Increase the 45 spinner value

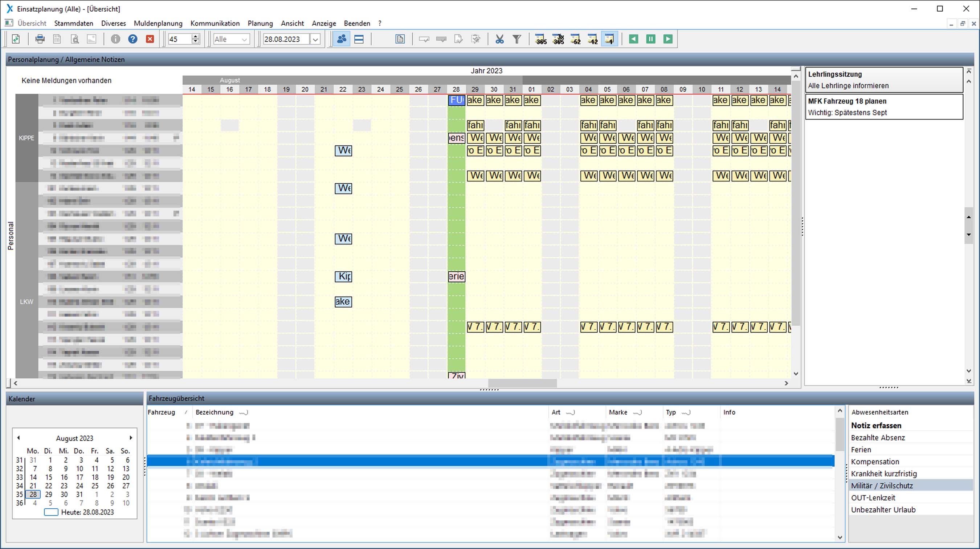click(196, 36)
